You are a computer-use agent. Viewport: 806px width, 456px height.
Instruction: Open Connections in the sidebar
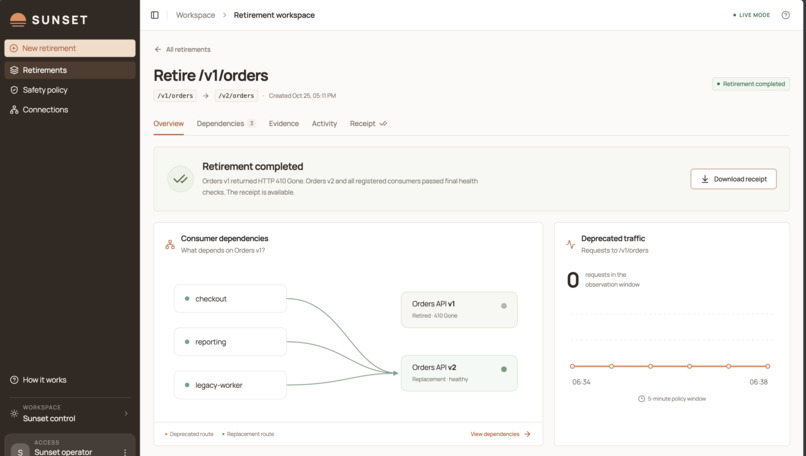click(70, 110)
